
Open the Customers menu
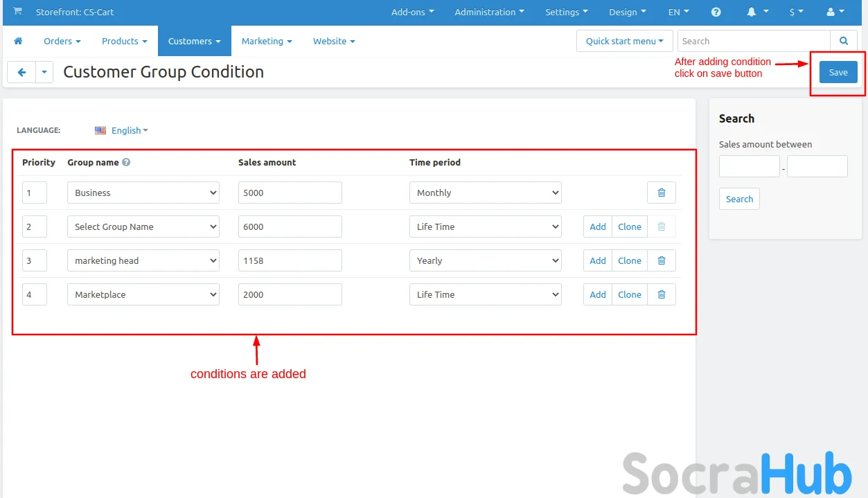pyautogui.click(x=194, y=42)
